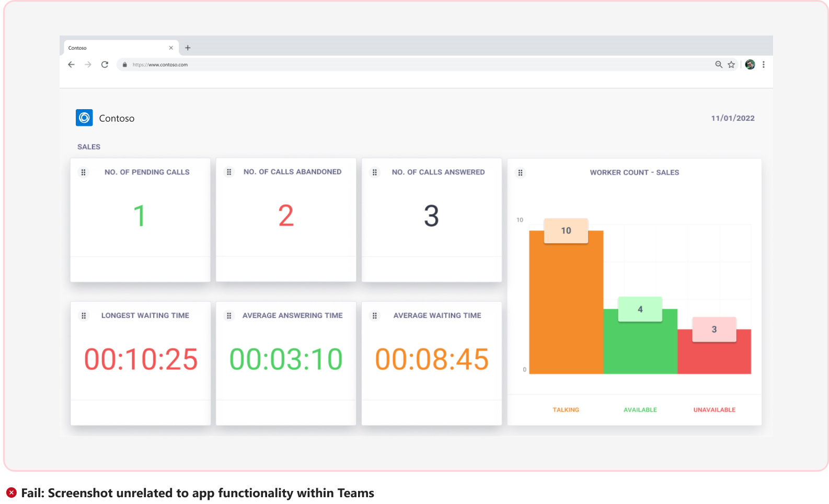Open browser three-dot menu
The height and width of the screenshot is (504, 829).
coord(764,65)
